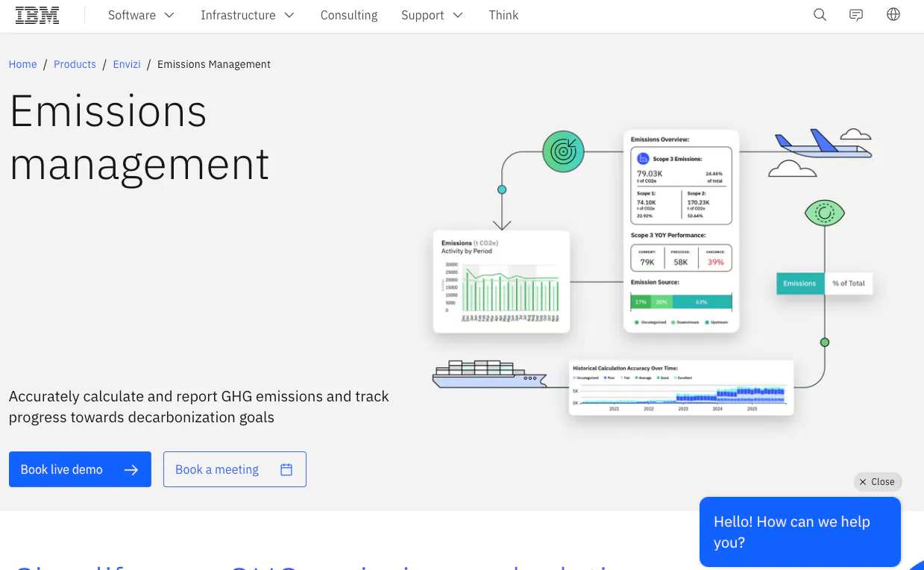Select the % of Total tab in illustration

click(x=849, y=283)
